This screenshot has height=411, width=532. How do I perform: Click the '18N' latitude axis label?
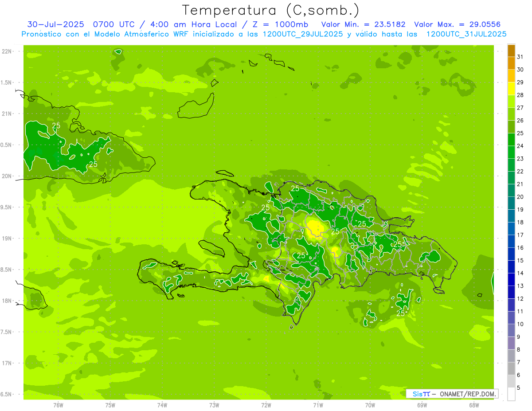point(8,301)
